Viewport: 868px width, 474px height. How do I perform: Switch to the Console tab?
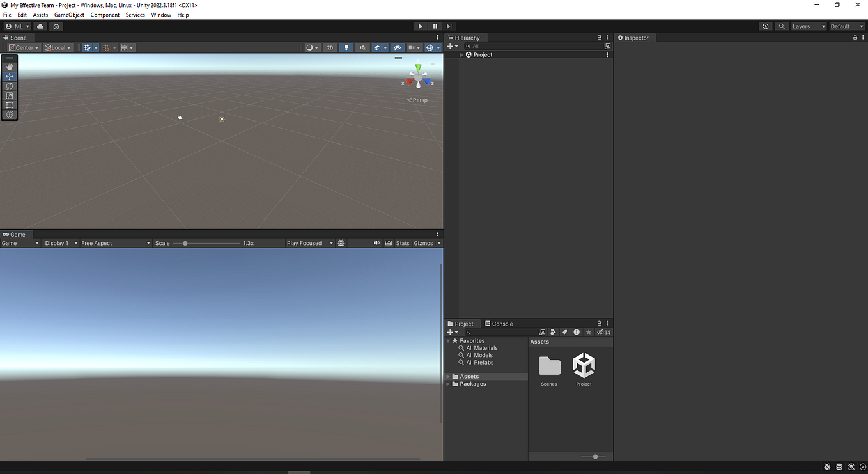point(499,324)
